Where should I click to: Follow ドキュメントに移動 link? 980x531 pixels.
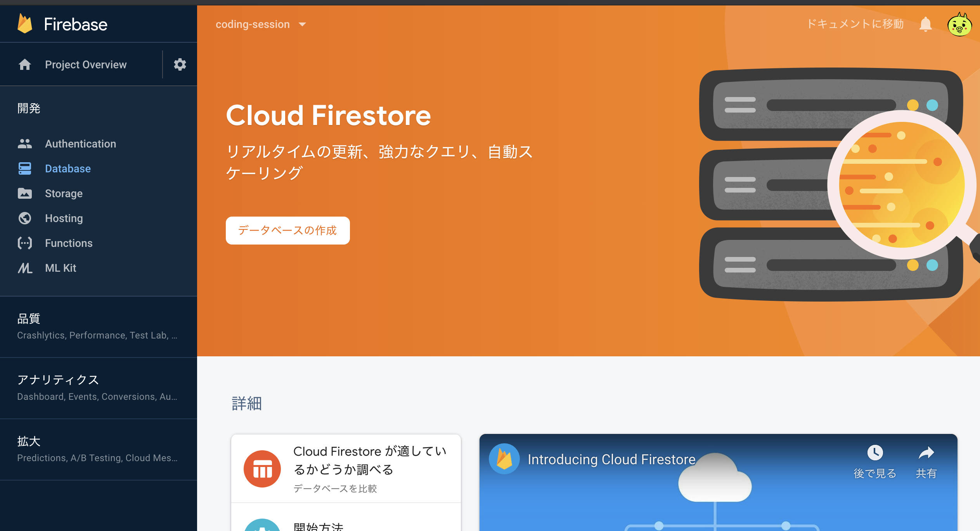point(855,24)
